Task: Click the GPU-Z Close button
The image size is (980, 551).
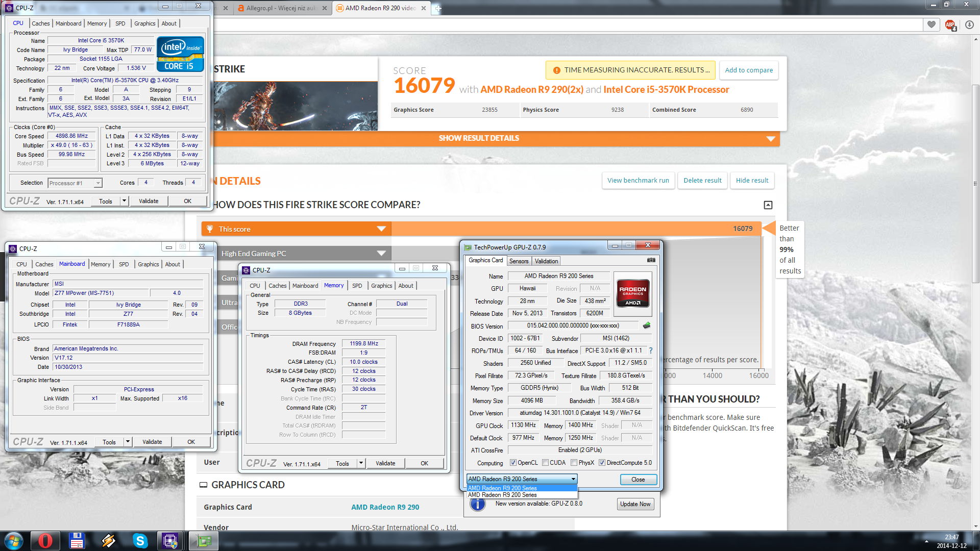Action: 638,480
